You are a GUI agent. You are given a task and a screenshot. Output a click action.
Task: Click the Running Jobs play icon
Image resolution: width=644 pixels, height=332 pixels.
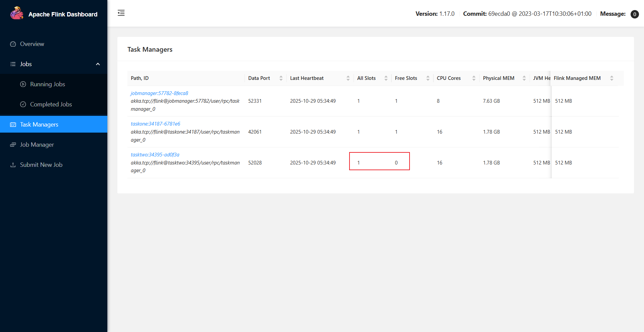(23, 84)
